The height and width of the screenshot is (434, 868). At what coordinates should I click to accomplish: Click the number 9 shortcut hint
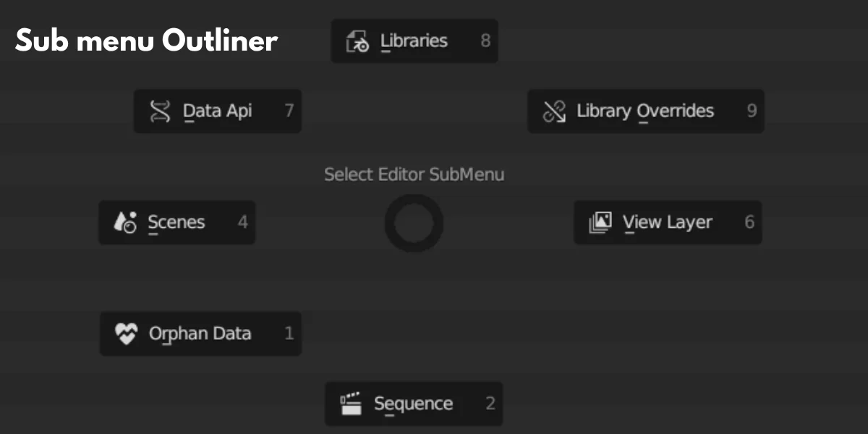pos(752,111)
